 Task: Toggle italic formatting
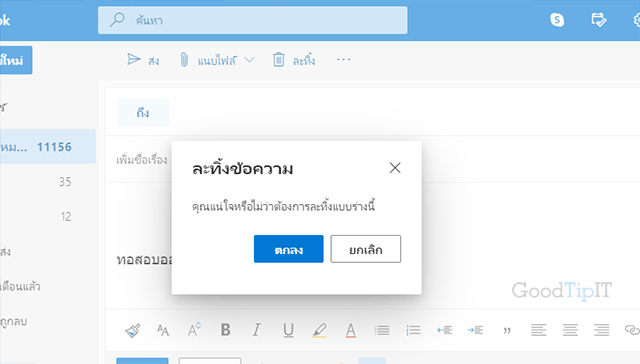[256, 329]
